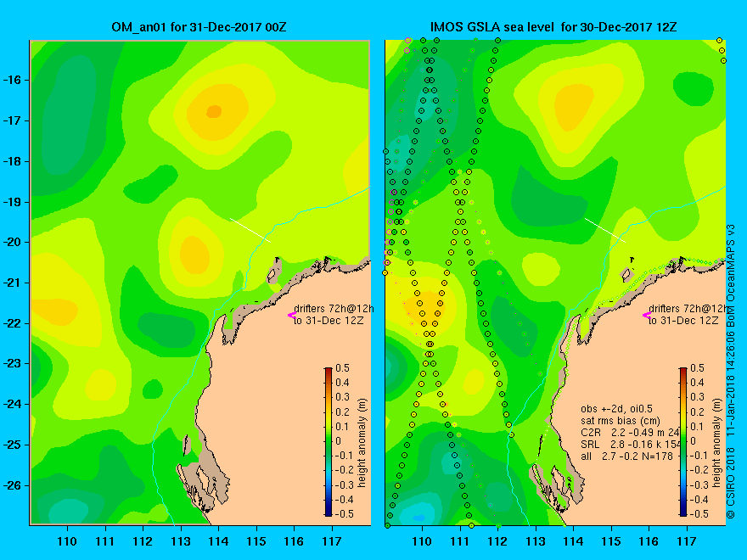
Task: Click "height anomaly (m)" label in the GSLA map
Action: (x=717, y=443)
